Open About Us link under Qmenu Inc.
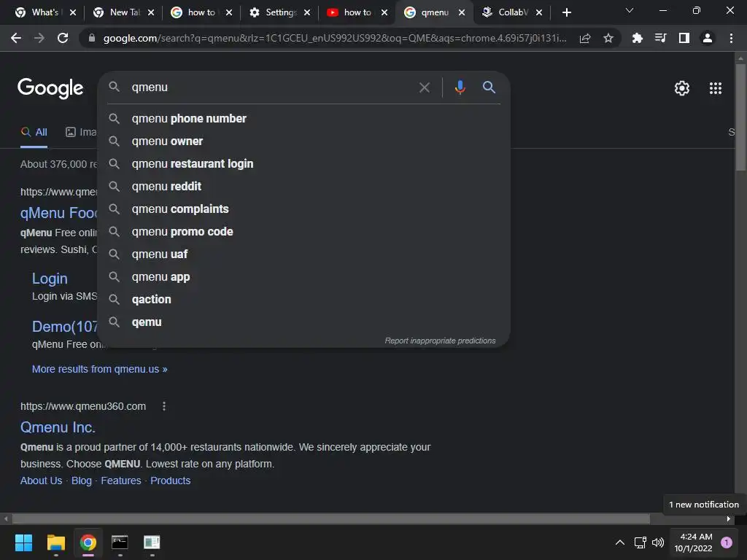This screenshot has width=747, height=560. click(41, 481)
